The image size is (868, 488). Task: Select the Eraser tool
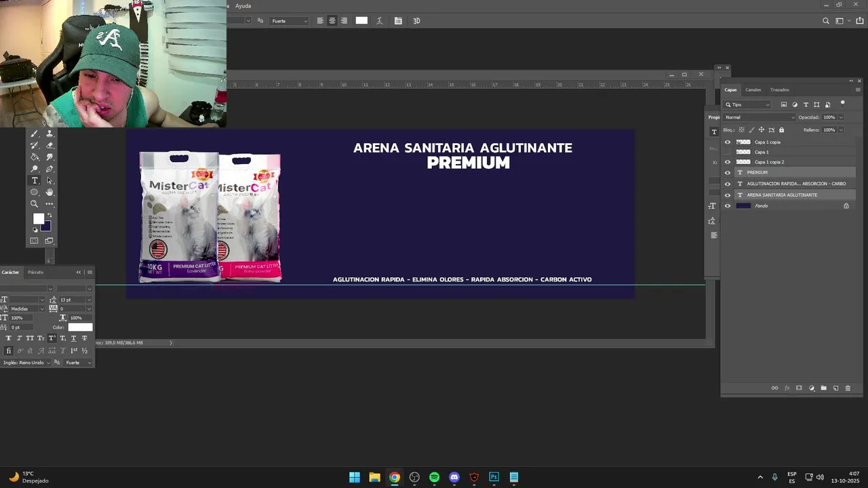tap(50, 145)
